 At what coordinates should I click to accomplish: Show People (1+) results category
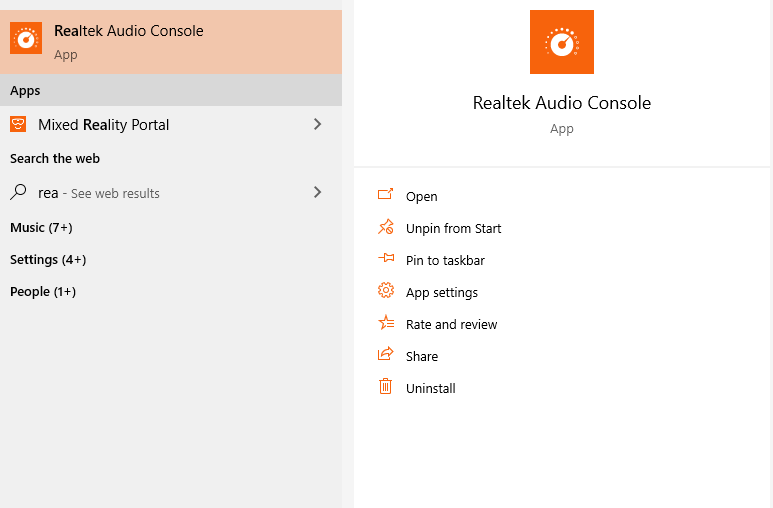[x=43, y=291]
